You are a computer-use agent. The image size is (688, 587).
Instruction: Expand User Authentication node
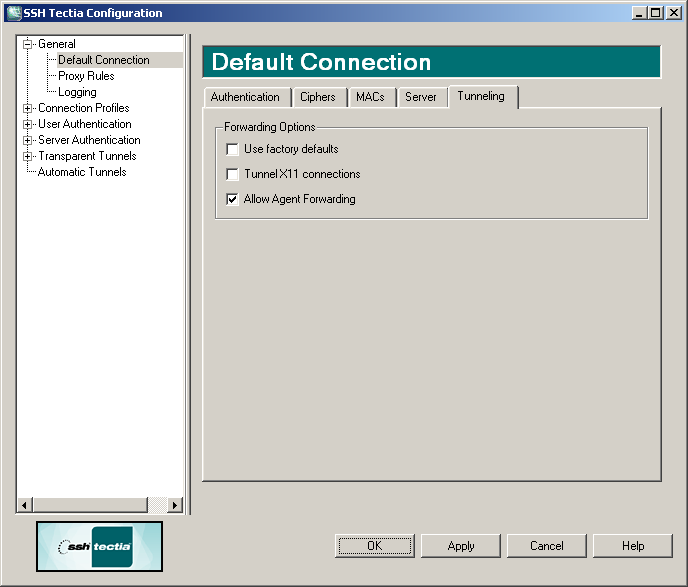tap(28, 124)
